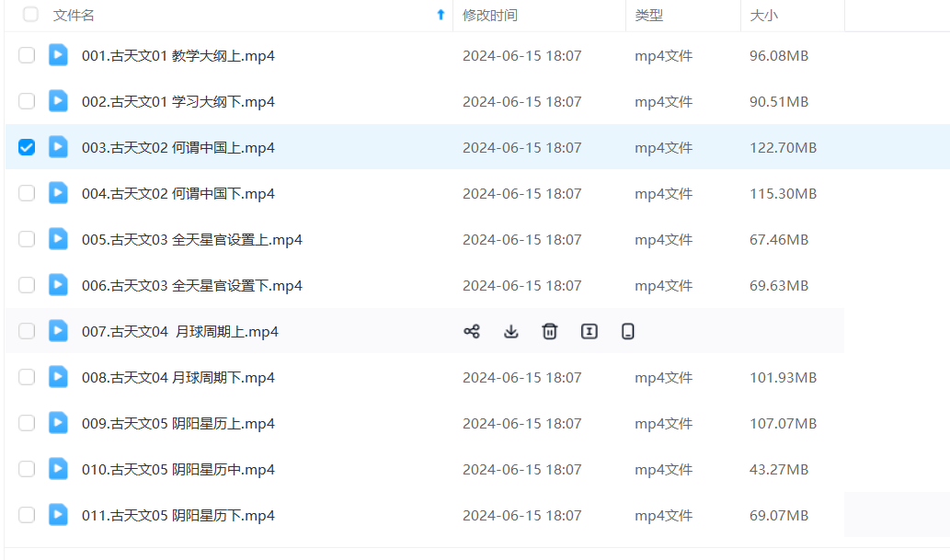The height and width of the screenshot is (560, 950).
Task: Click video icon of 001 教学大纲上.mp4
Action: click(x=58, y=55)
